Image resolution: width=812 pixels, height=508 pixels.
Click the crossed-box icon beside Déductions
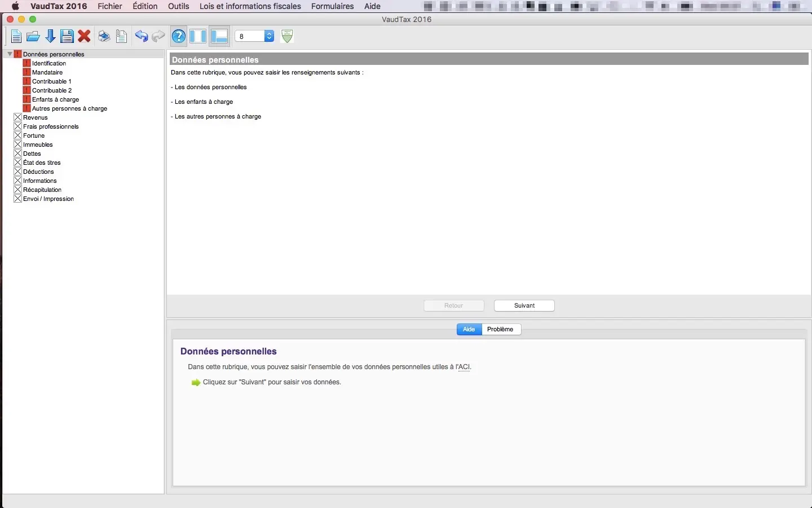[x=17, y=172]
